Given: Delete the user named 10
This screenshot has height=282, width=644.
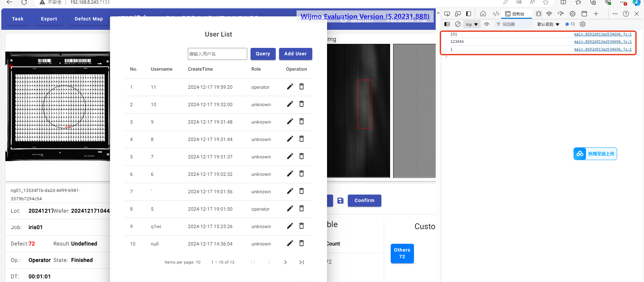Looking at the screenshot, I should click(302, 104).
